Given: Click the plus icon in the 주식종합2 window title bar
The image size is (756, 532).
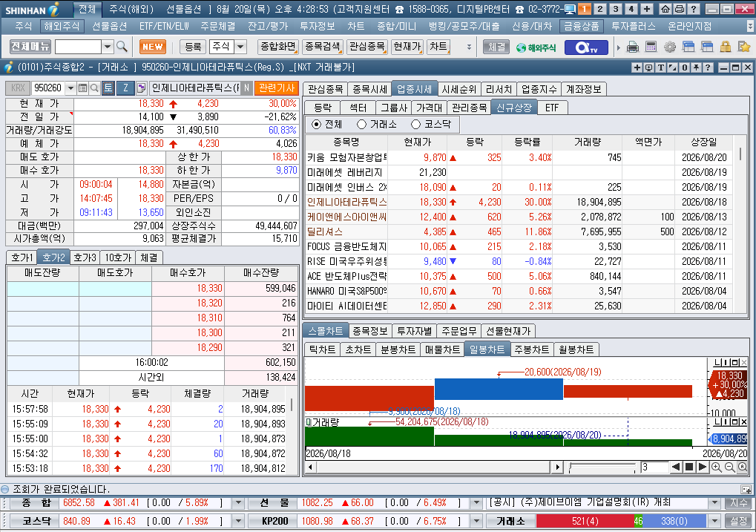Looking at the screenshot, I should click(x=637, y=68).
